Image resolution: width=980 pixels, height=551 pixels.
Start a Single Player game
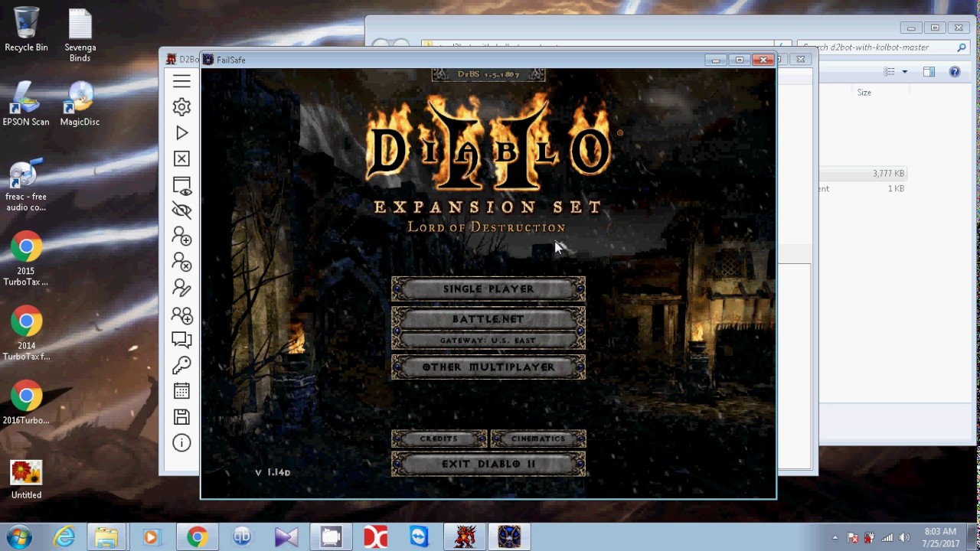pos(488,289)
